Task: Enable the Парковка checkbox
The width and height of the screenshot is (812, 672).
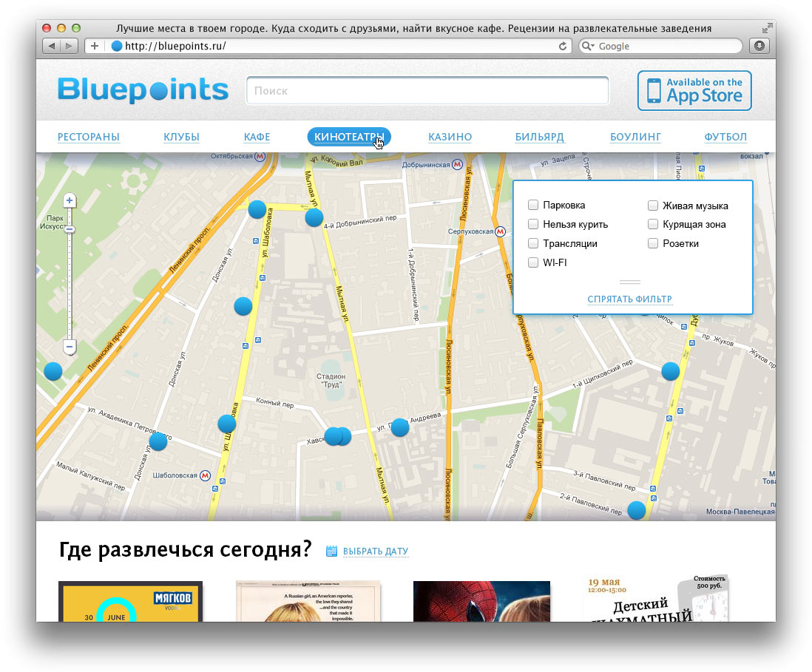Action: pos(533,205)
